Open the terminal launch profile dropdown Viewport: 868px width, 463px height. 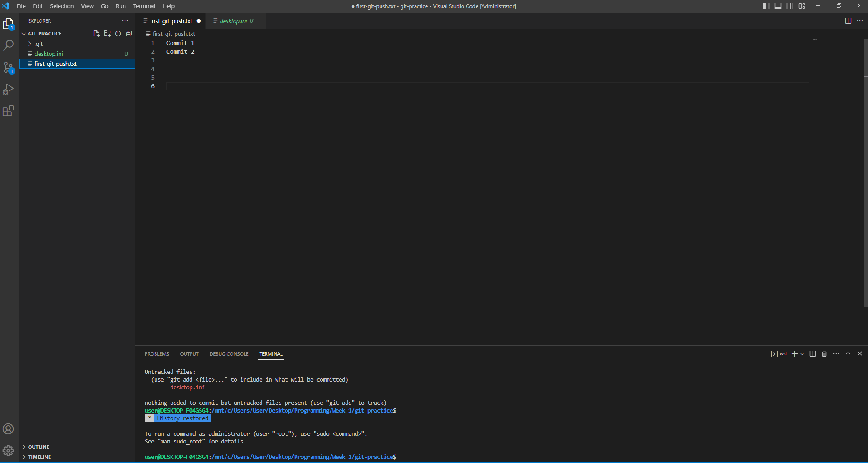click(x=803, y=353)
